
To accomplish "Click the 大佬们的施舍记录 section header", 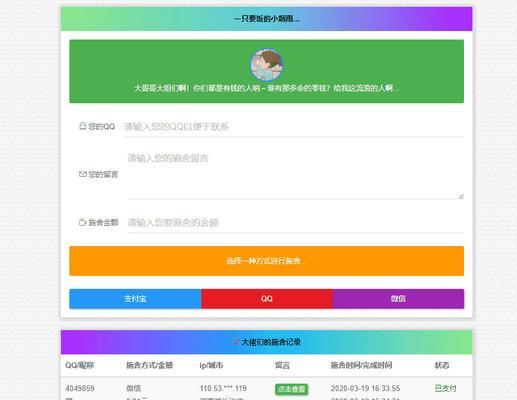I will pos(271,342).
